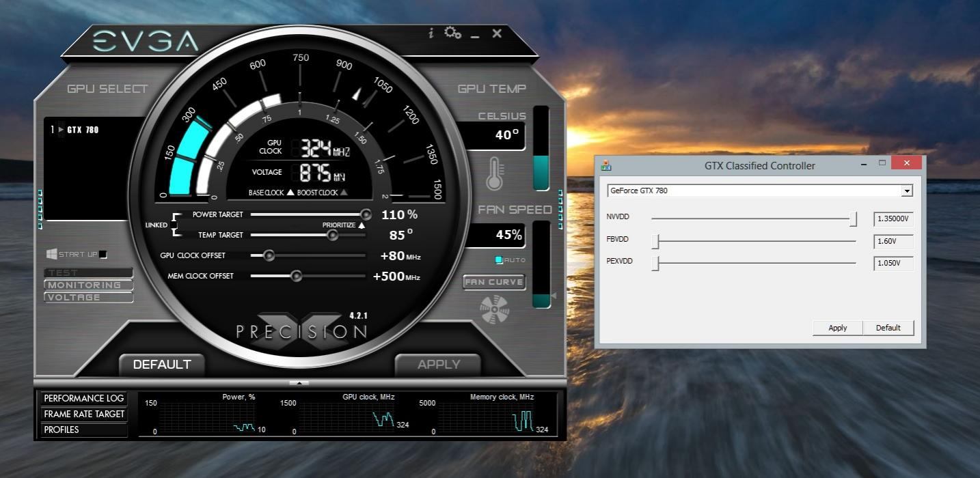This screenshot has height=478, width=980.
Task: Open the info icon in EVGA Precision
Action: click(431, 33)
